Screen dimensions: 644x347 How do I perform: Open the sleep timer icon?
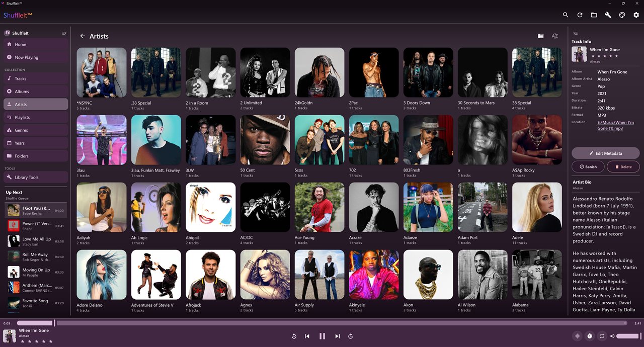[x=590, y=336]
